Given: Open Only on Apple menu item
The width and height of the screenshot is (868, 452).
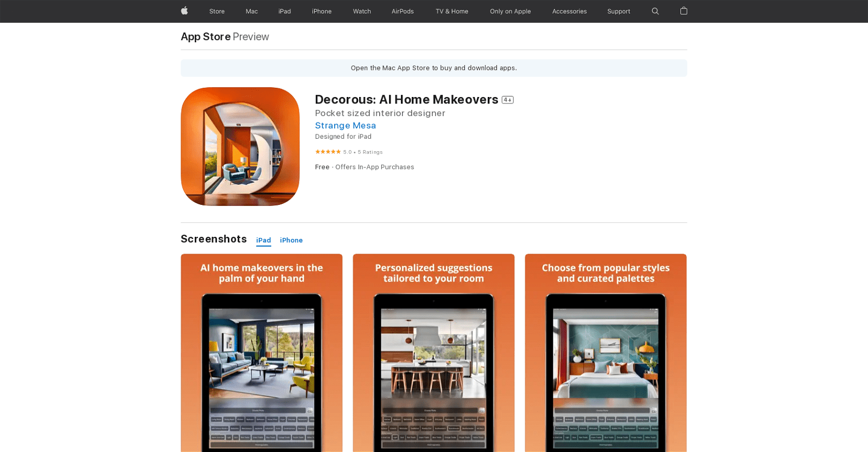Looking at the screenshot, I should click(x=510, y=11).
